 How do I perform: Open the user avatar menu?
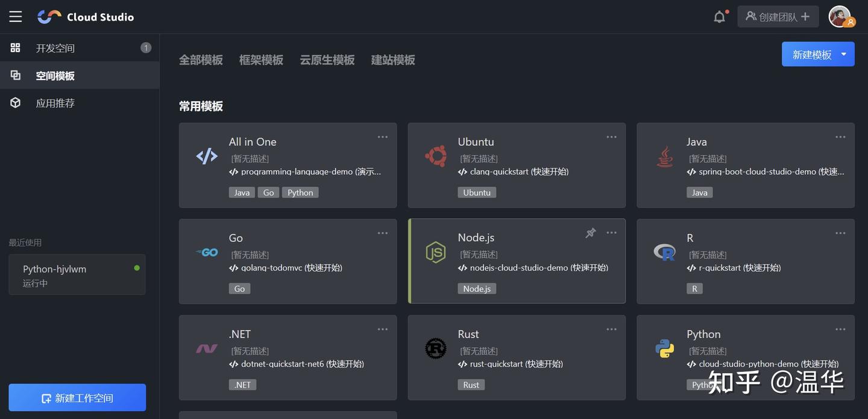click(x=841, y=17)
